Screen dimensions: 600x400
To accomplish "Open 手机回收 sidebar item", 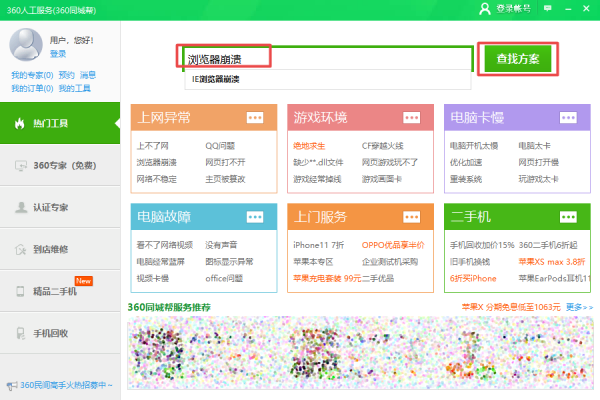I will pos(60,333).
